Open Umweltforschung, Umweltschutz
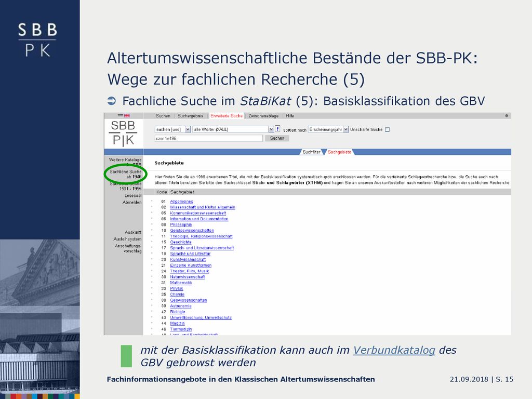The height and width of the screenshot is (399, 532). tap(201, 317)
